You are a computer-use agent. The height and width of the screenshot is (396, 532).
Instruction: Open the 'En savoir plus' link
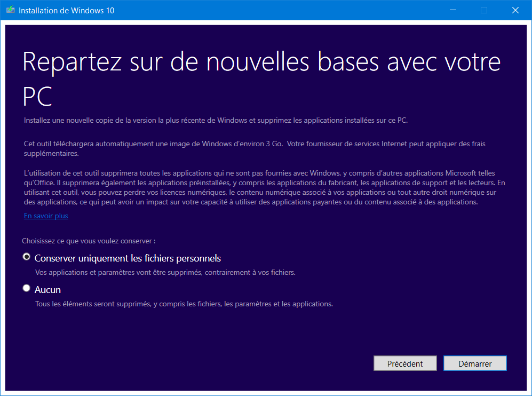[46, 216]
